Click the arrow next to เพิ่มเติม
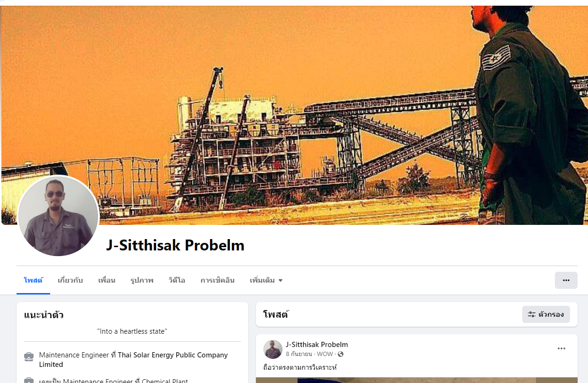 [x=281, y=280]
